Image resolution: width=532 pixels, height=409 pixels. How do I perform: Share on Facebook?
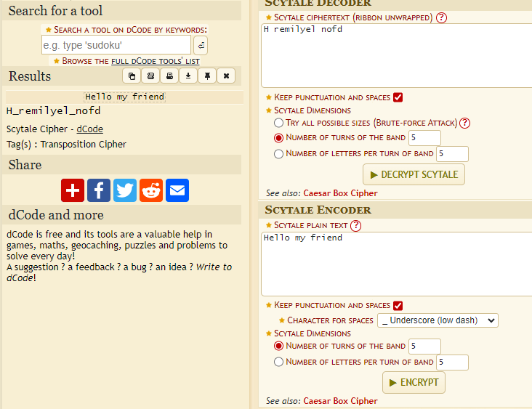click(99, 190)
